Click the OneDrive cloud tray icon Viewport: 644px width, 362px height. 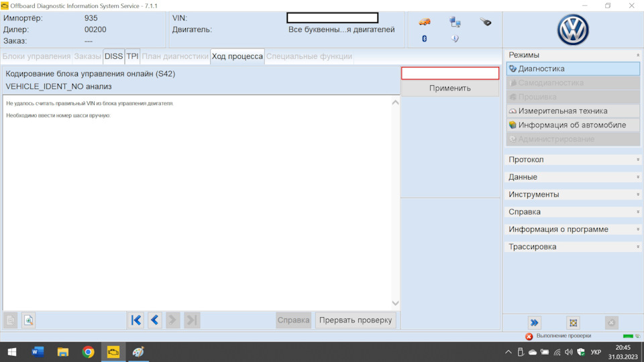(533, 352)
